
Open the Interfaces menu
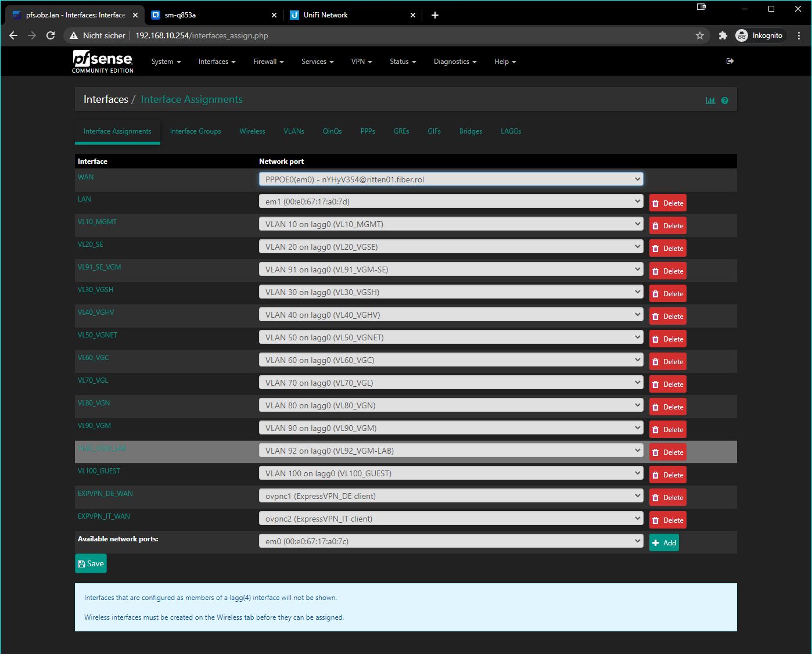pos(217,62)
